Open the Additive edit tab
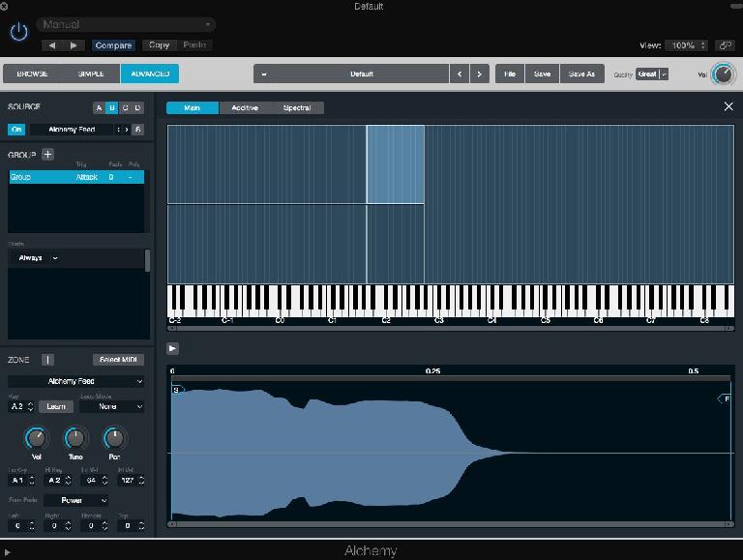This screenshot has width=743, height=560. coord(245,108)
